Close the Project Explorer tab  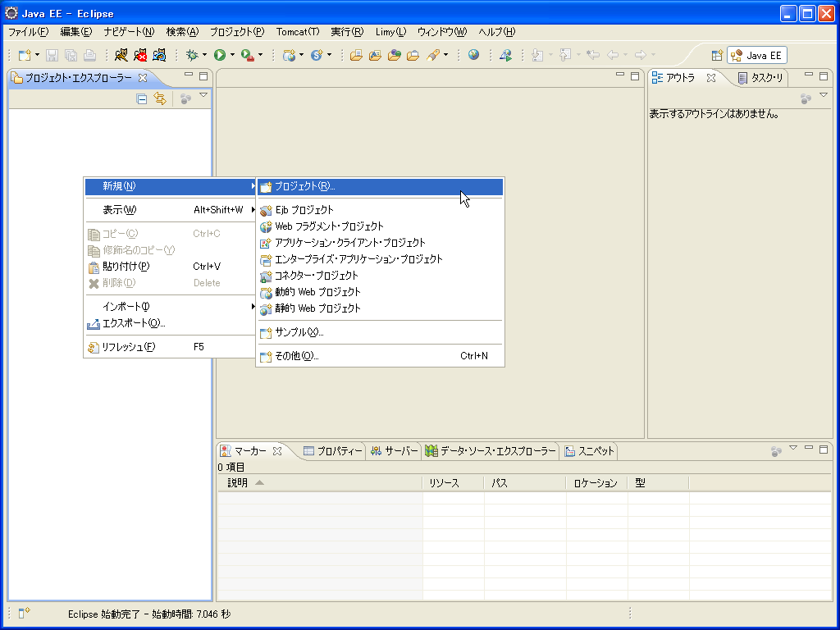143,78
